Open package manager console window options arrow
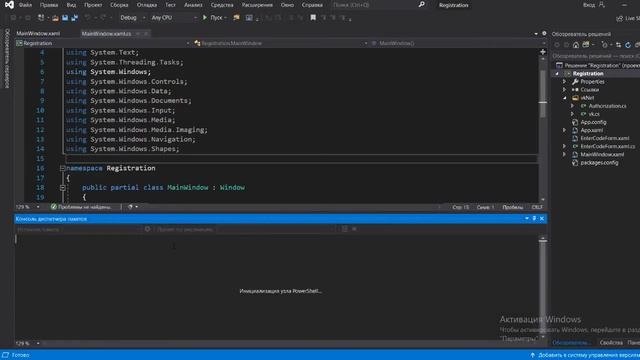This screenshot has height=360, width=640. tap(527, 219)
